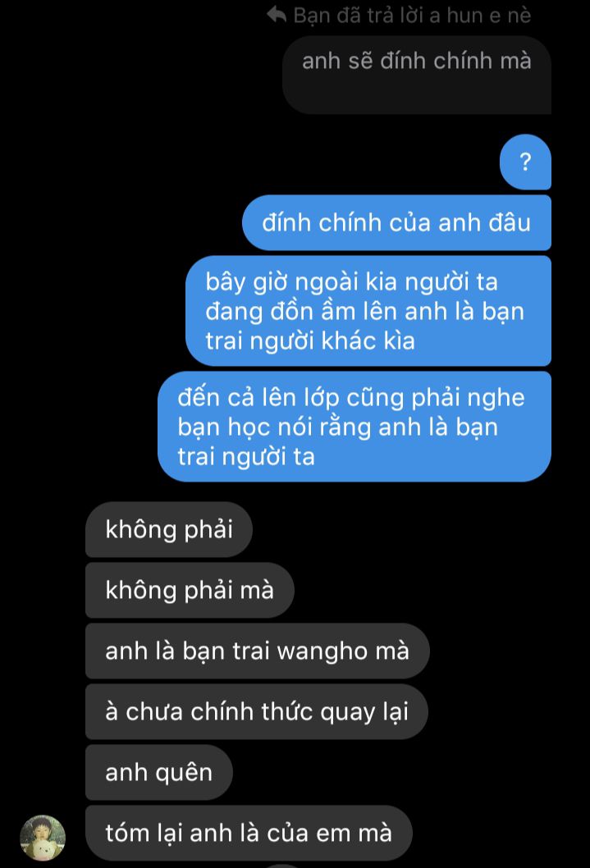The height and width of the screenshot is (868, 590).
Task: Tap the partially visible bubble at bottom edge
Action: (x=282, y=866)
